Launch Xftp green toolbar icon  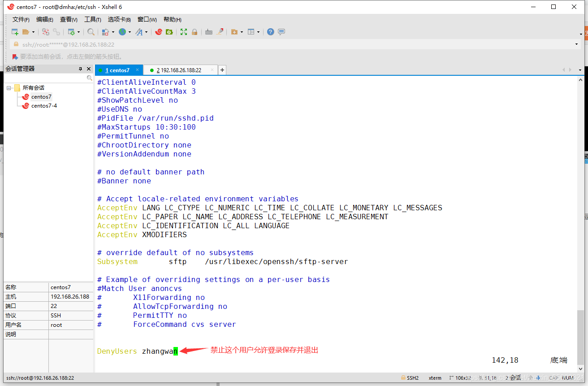pyautogui.click(x=169, y=32)
